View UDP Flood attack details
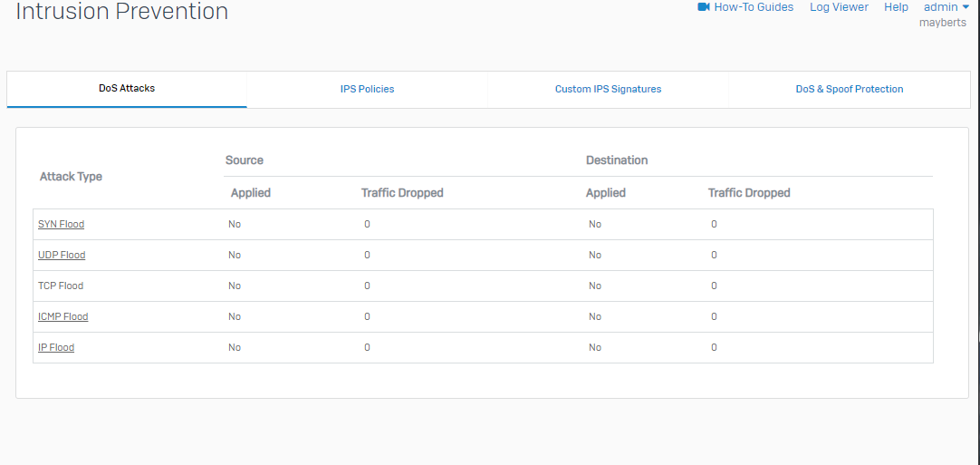 pos(62,255)
